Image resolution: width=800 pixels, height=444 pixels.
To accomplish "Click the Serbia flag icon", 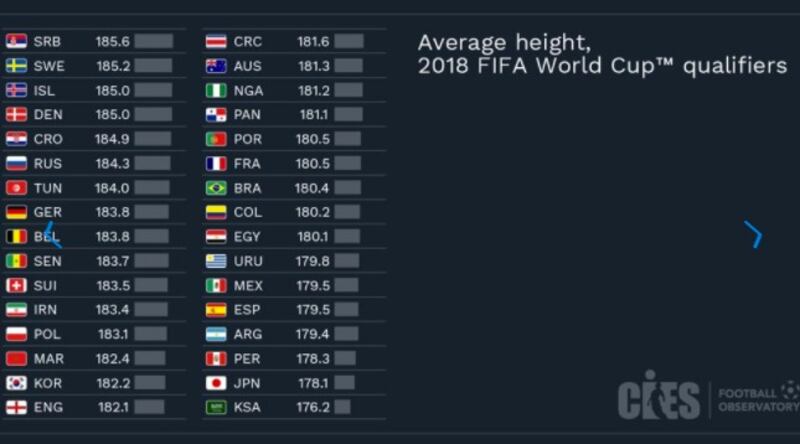I will click(x=16, y=41).
